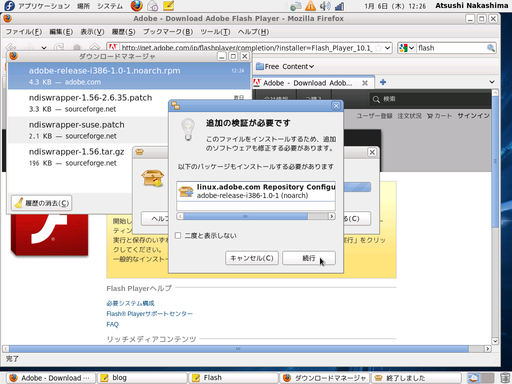Image resolution: width=512 pixels, height=384 pixels.
Task: Click the package list horizontal scrollbar thumb
Action: coord(245,216)
